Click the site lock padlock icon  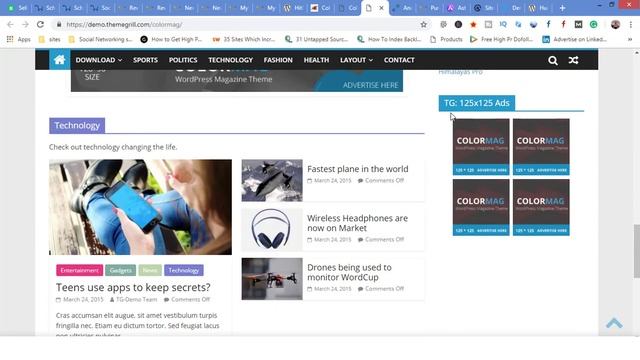tap(59, 24)
